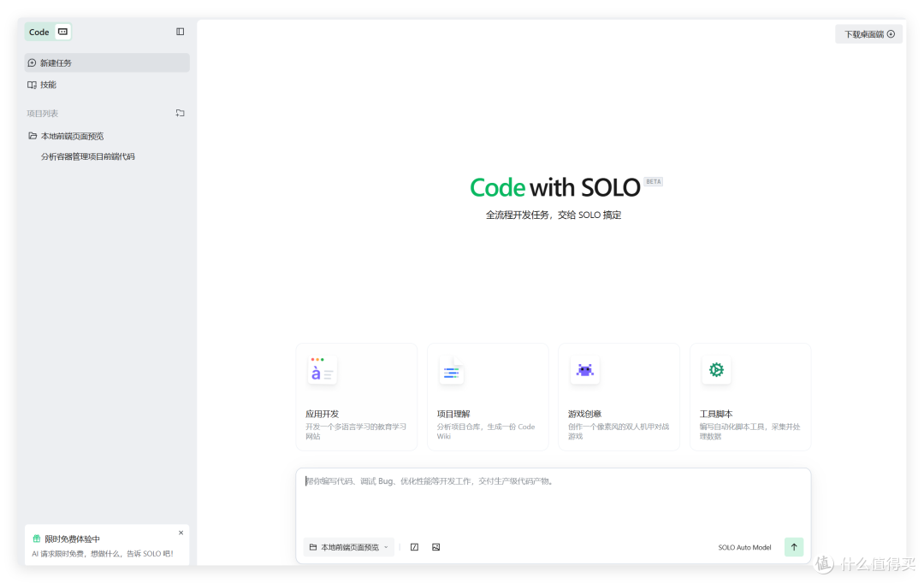Click the 工具脚本 gear icon
924x583 pixels.
[x=716, y=370]
